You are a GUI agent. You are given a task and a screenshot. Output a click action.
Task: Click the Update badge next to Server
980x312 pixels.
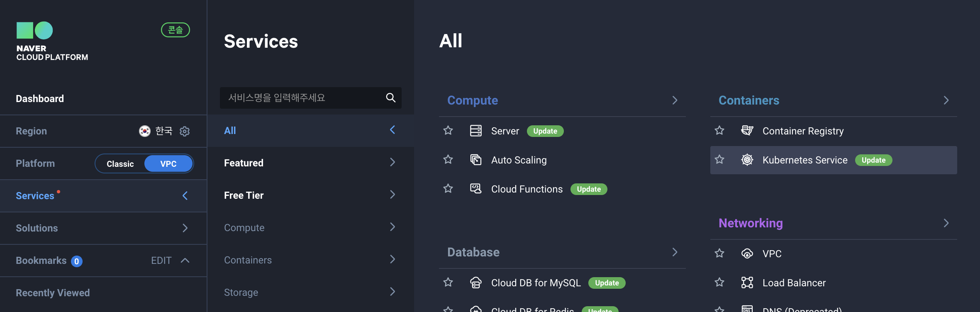[x=545, y=131]
